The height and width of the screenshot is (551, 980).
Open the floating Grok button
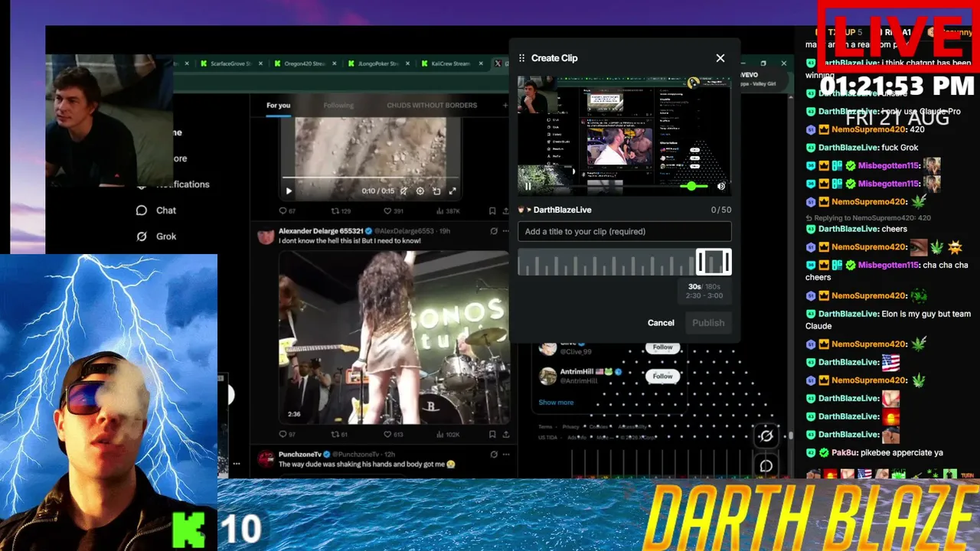[x=766, y=436]
